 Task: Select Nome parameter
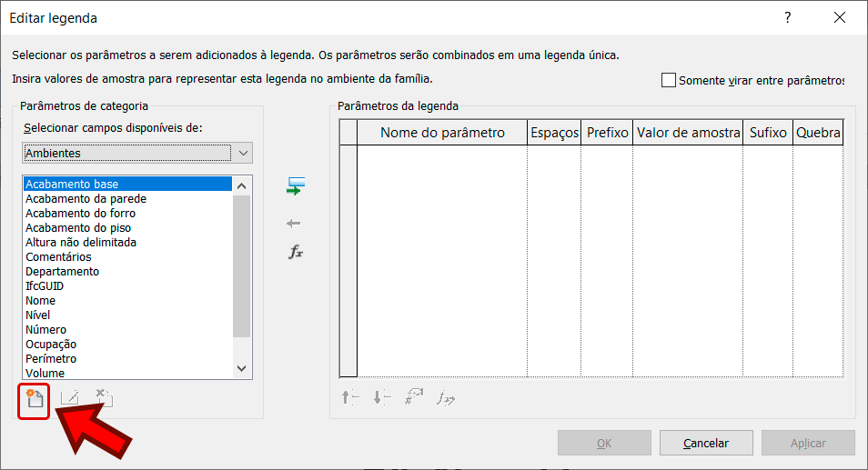127,300
